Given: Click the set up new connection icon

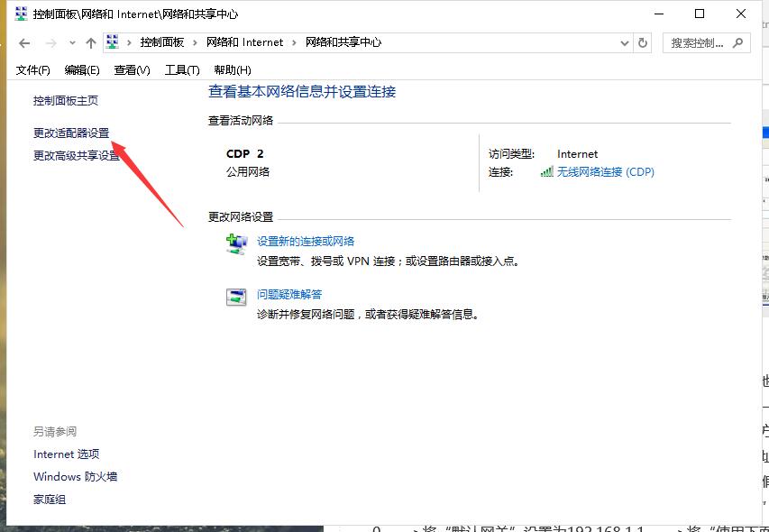Looking at the screenshot, I should tap(236, 243).
